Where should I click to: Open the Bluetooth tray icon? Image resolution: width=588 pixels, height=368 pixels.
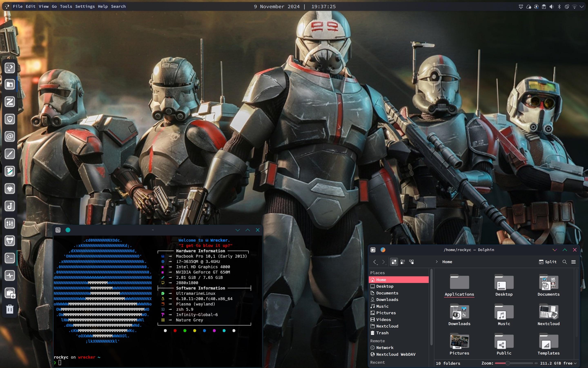tap(559, 7)
